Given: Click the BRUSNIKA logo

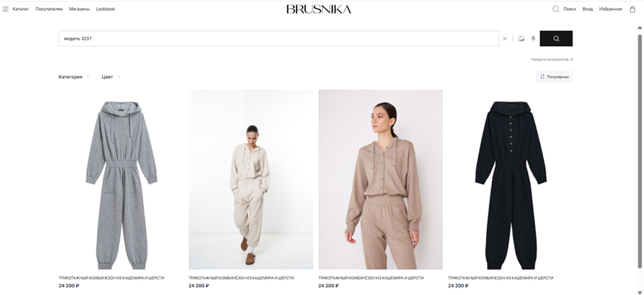Looking at the screenshot, I should 318,9.
